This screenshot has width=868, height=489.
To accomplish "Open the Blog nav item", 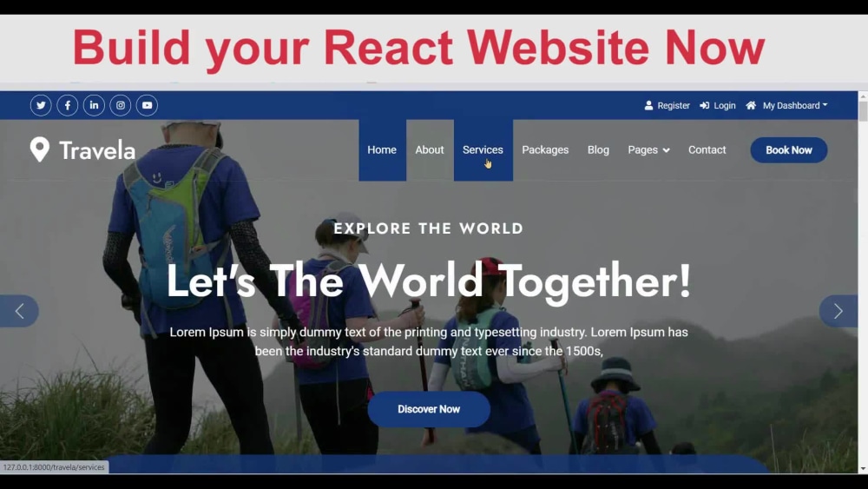I will [x=598, y=150].
